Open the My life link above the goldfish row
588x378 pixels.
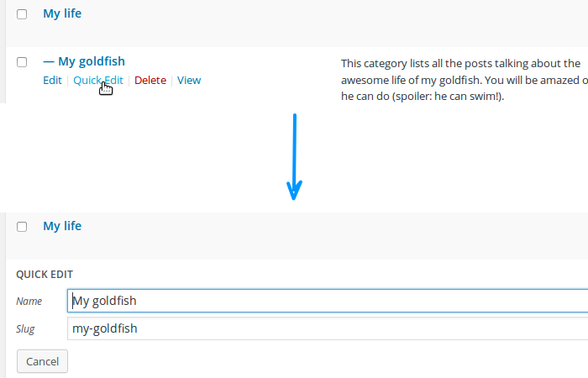(x=62, y=13)
